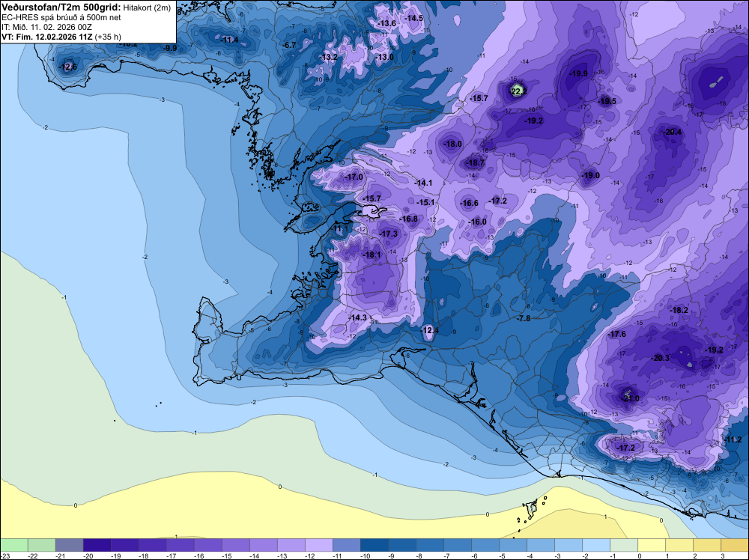
Task: Click the -21.0 temperature label
Action: [x=631, y=398]
